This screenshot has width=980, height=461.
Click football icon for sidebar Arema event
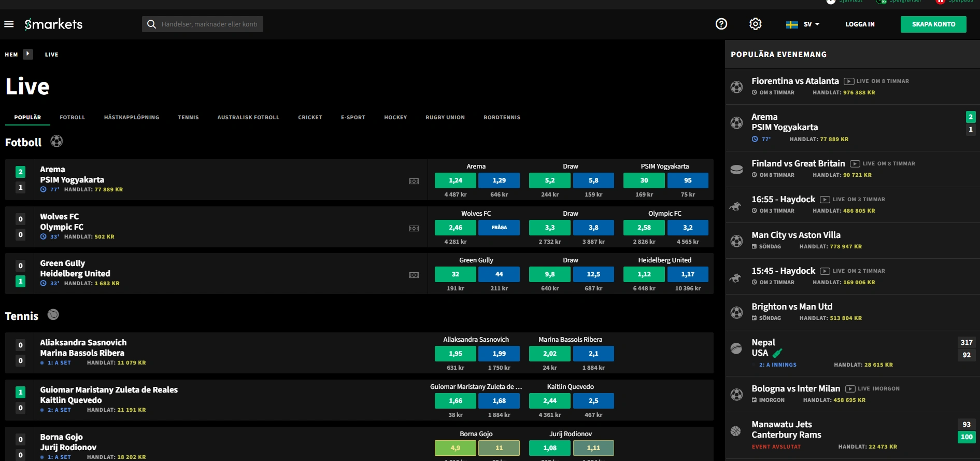736,122
